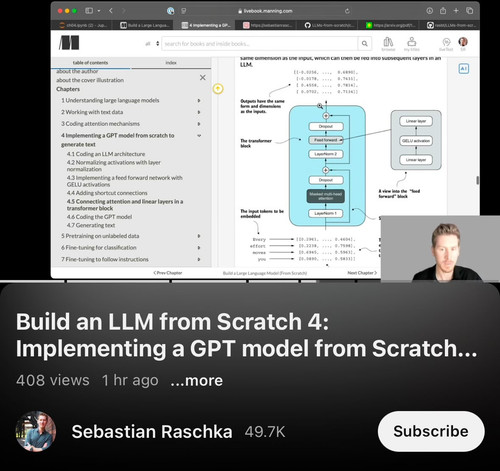Open the Manning profile avatar
500x471 pixels.
click(x=463, y=42)
